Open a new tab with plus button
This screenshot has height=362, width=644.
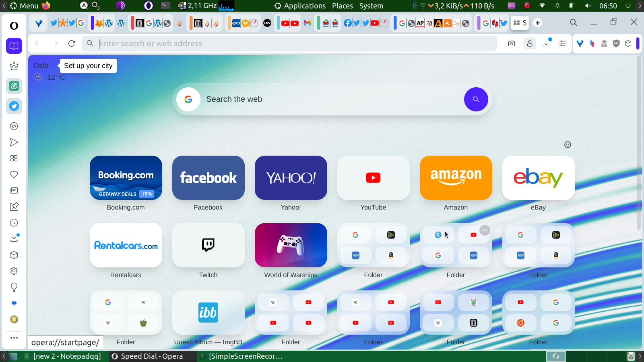coord(538,23)
